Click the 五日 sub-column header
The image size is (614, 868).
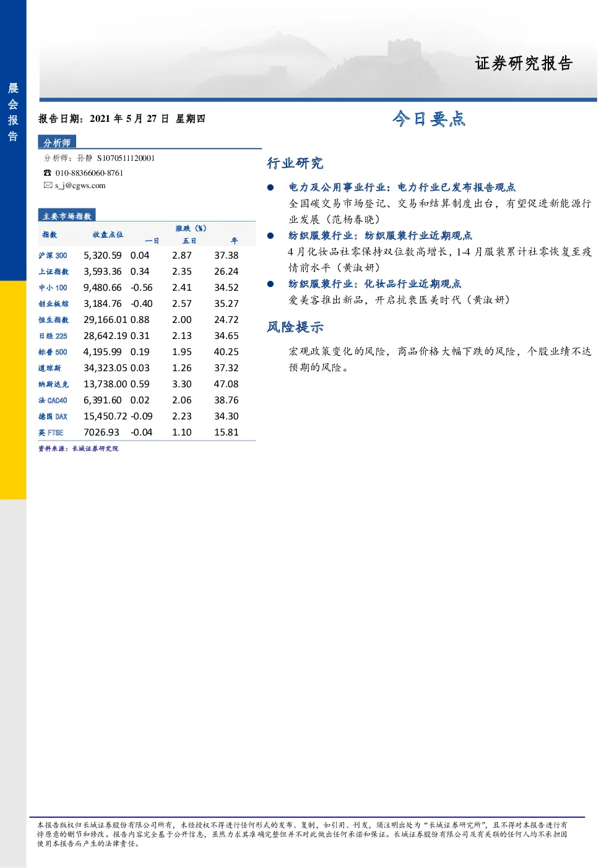coord(189,241)
